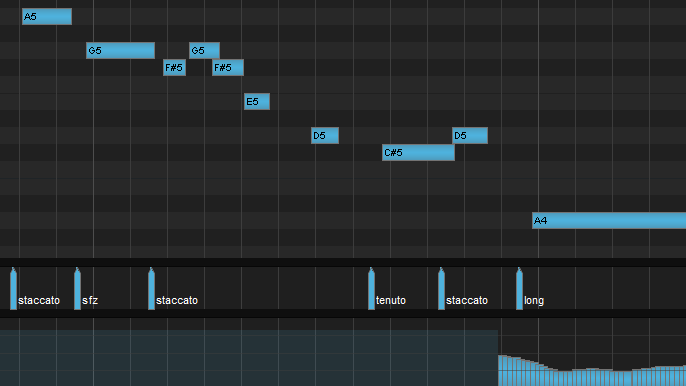Viewport: 686px width, 386px height.
Task: Select the long G5 note after sfz
Action: [x=120, y=51]
